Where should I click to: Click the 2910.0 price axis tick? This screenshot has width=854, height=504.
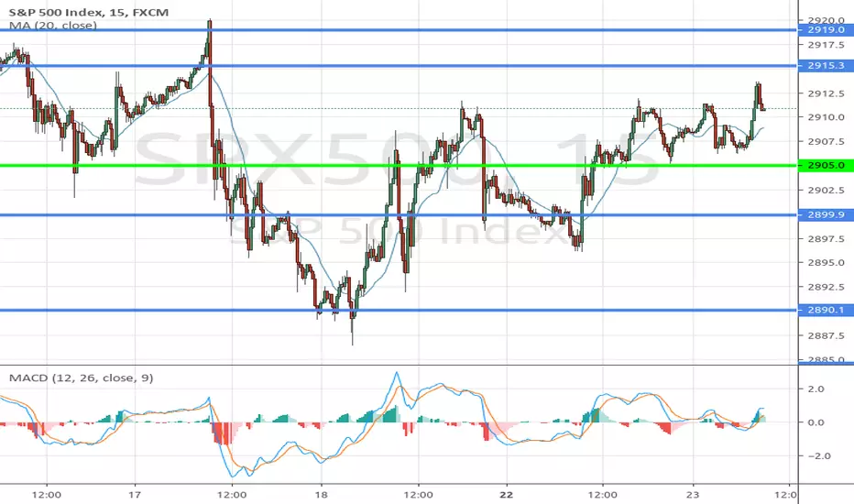click(x=827, y=117)
